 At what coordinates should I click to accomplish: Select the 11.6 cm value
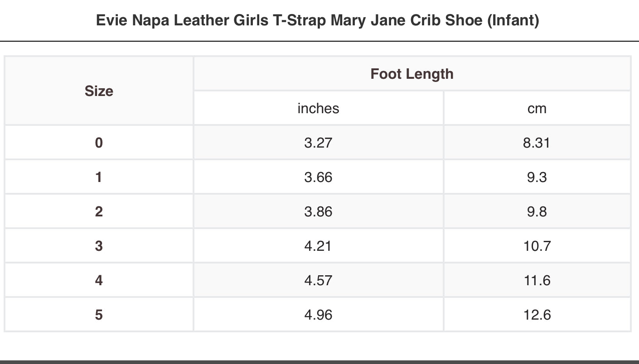537,280
